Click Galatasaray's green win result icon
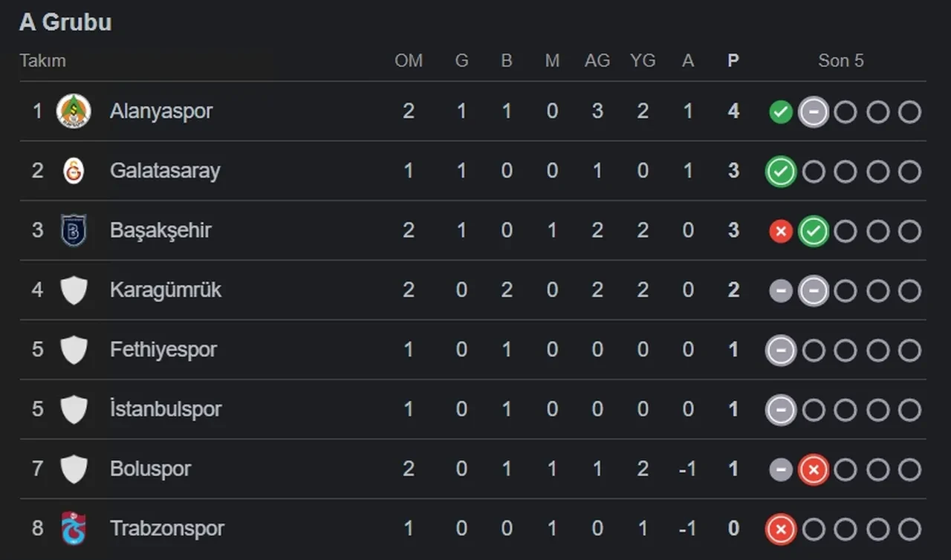951x560 pixels. (x=780, y=172)
